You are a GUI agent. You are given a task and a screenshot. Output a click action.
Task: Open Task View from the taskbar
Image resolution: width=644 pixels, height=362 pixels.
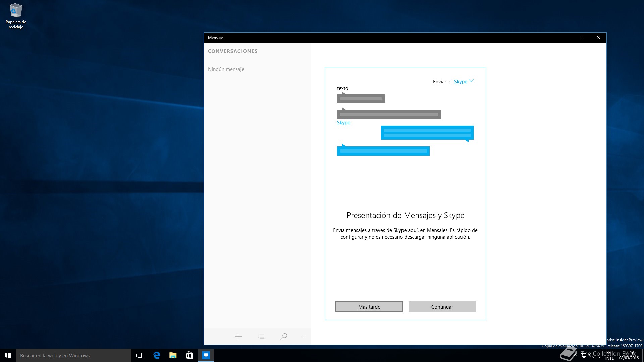(140, 355)
